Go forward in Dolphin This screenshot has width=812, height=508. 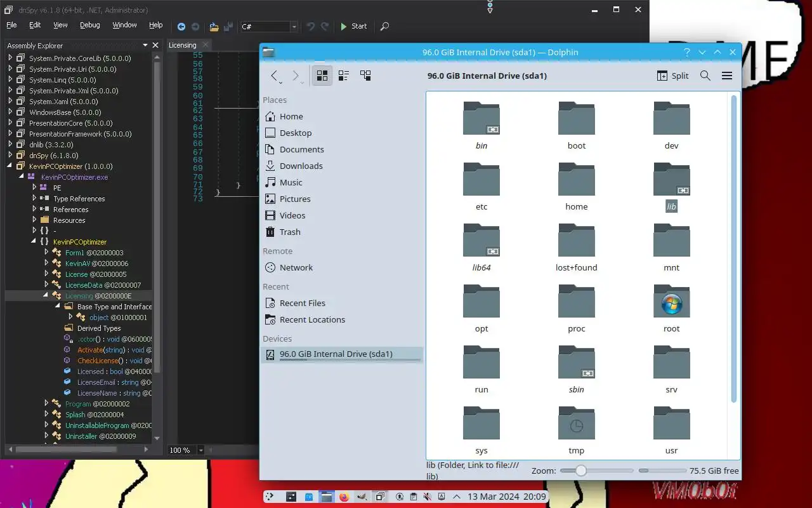tap(295, 76)
